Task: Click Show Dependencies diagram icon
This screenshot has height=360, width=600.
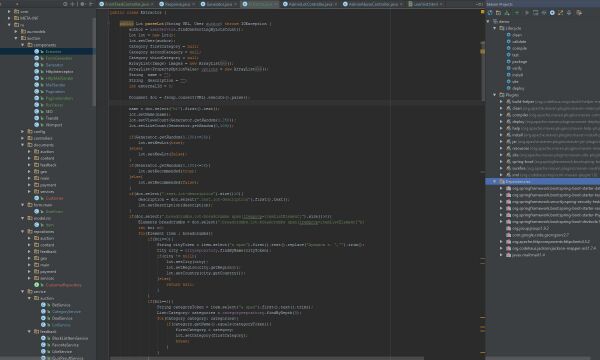Action: [561, 13]
